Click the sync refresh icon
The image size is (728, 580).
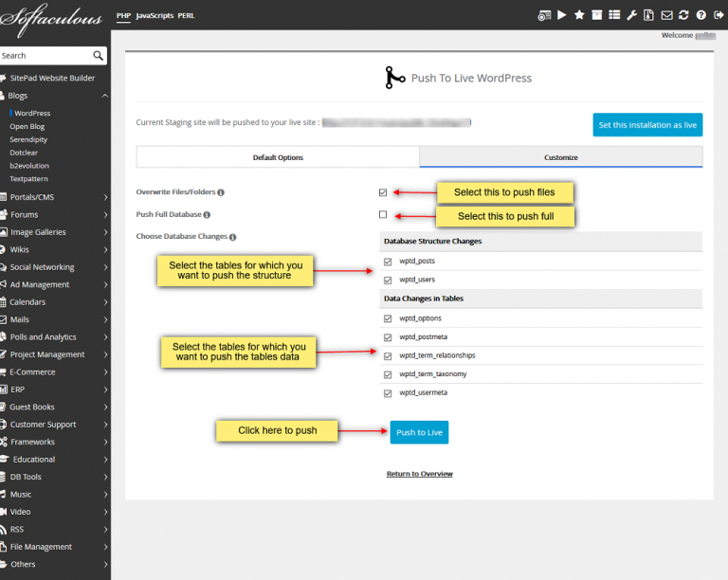coord(683,15)
